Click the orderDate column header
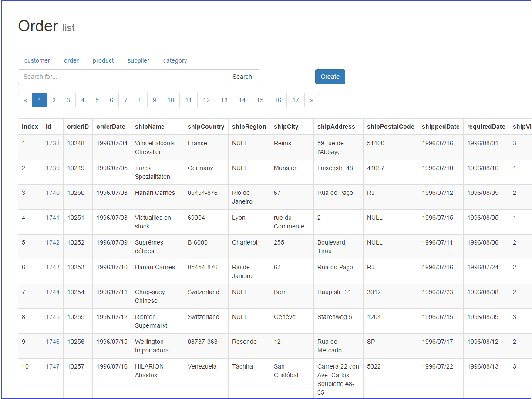This screenshot has height=399, width=532. tap(111, 127)
